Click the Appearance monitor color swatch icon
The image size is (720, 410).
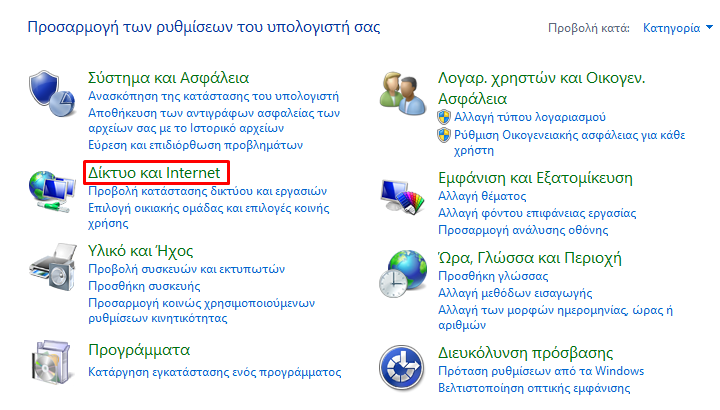[x=403, y=197]
